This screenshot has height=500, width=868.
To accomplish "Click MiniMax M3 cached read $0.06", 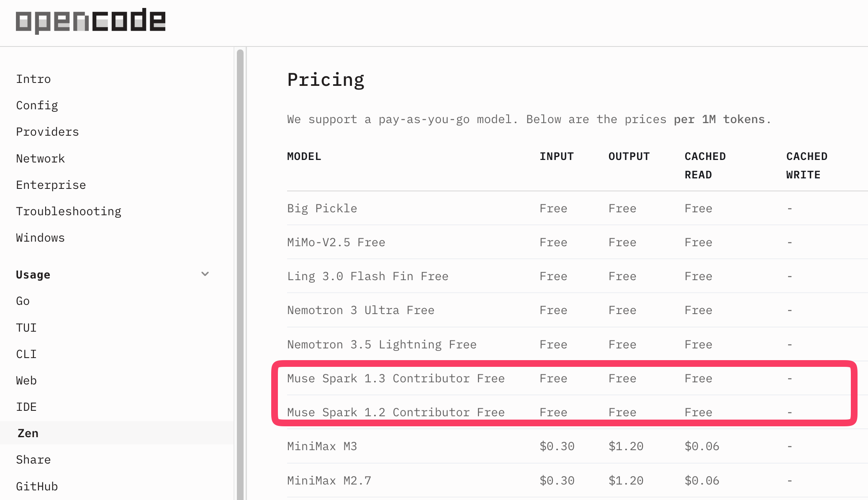I will click(x=702, y=446).
